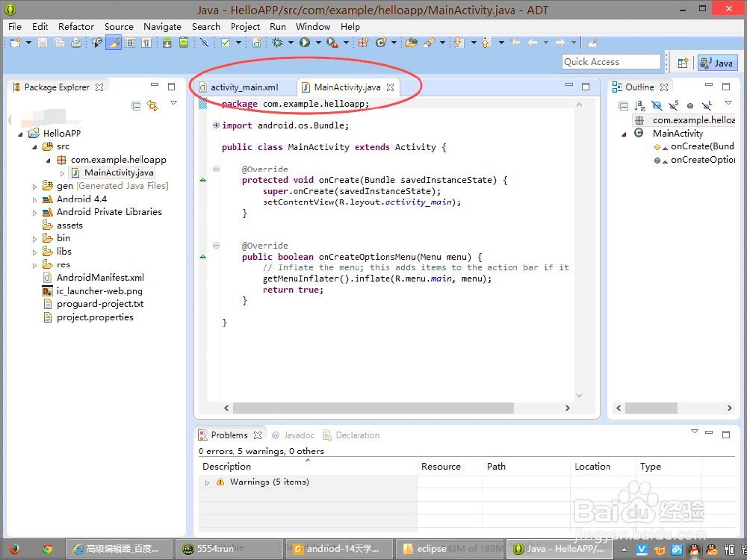Toggle Link with Editor in Package Explorer
The image size is (747, 560).
pos(152,106)
